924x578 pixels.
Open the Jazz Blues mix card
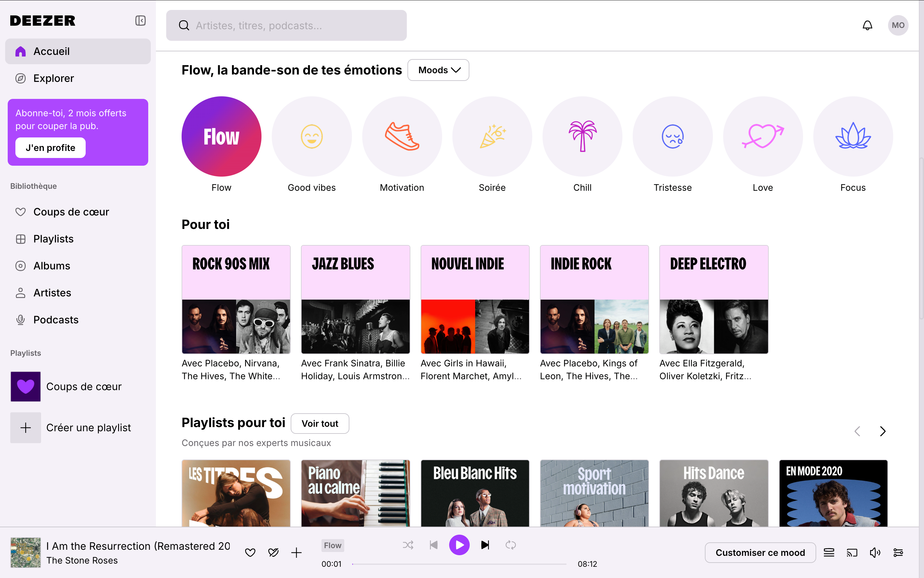[355, 299]
